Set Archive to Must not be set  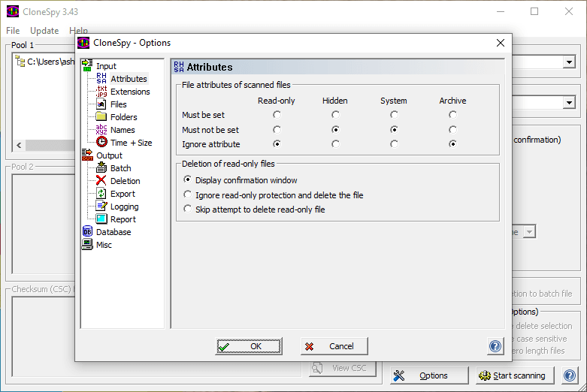click(452, 129)
